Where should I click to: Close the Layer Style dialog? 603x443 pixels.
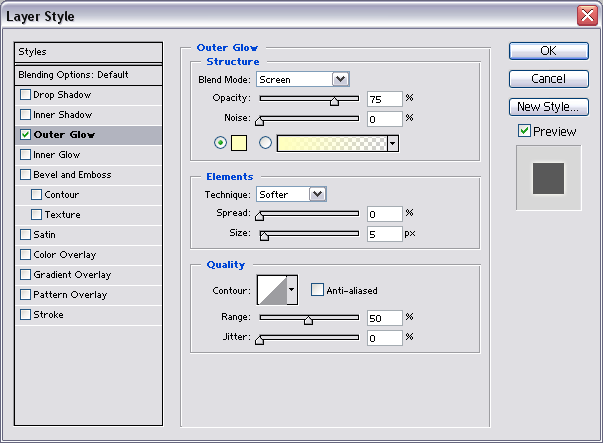[587, 16]
